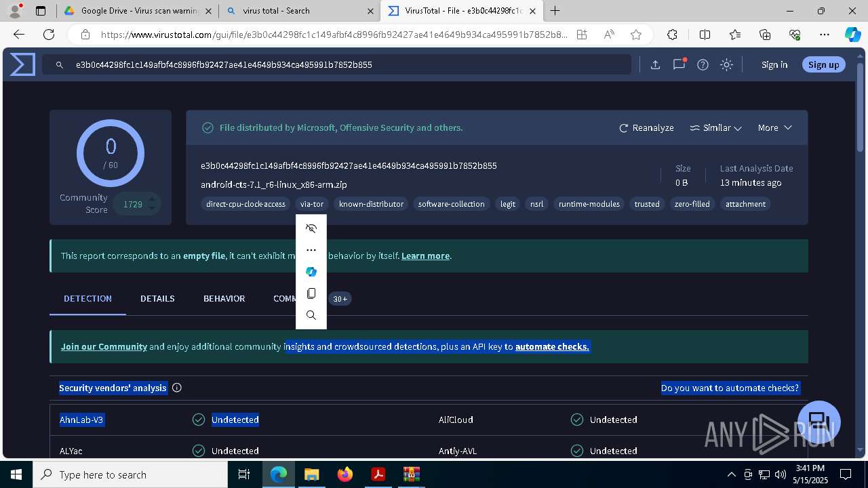
Task: Switch to the BEHAVIOR tab
Action: [224, 298]
